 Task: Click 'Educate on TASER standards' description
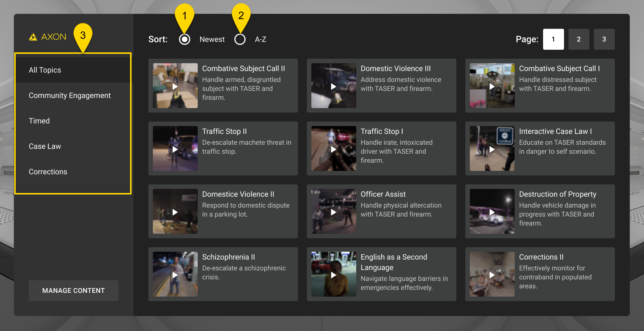coord(562,147)
